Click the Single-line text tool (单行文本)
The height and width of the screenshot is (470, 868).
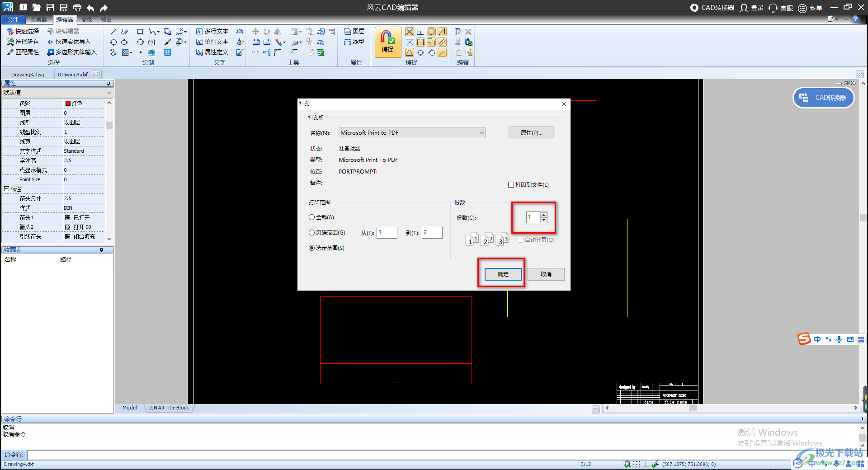pos(212,42)
